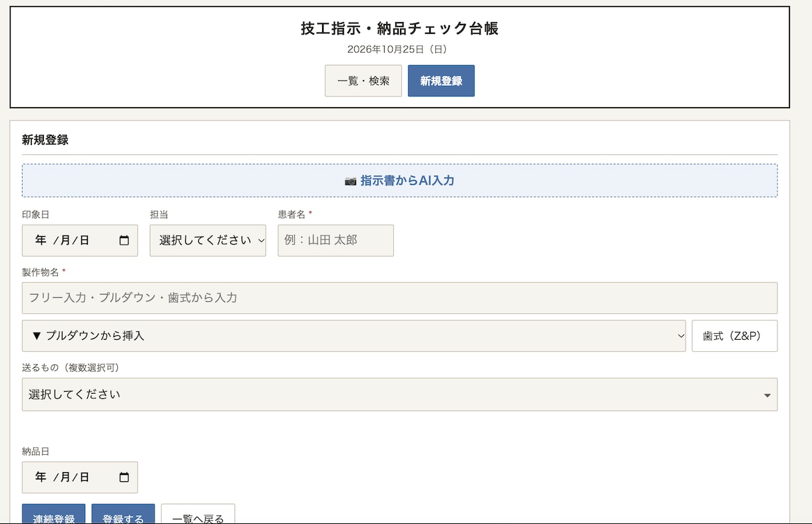
Task: Click the 歯式（Z&P） button
Action: [734, 336]
